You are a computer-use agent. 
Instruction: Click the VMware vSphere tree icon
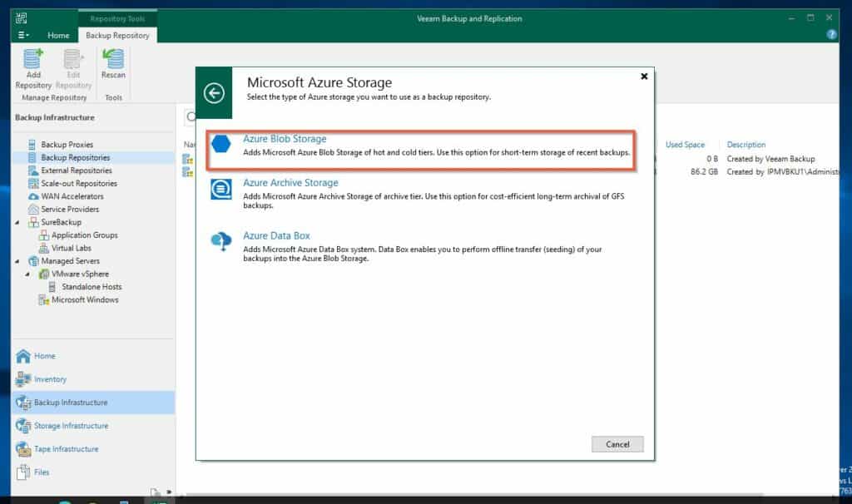click(44, 274)
